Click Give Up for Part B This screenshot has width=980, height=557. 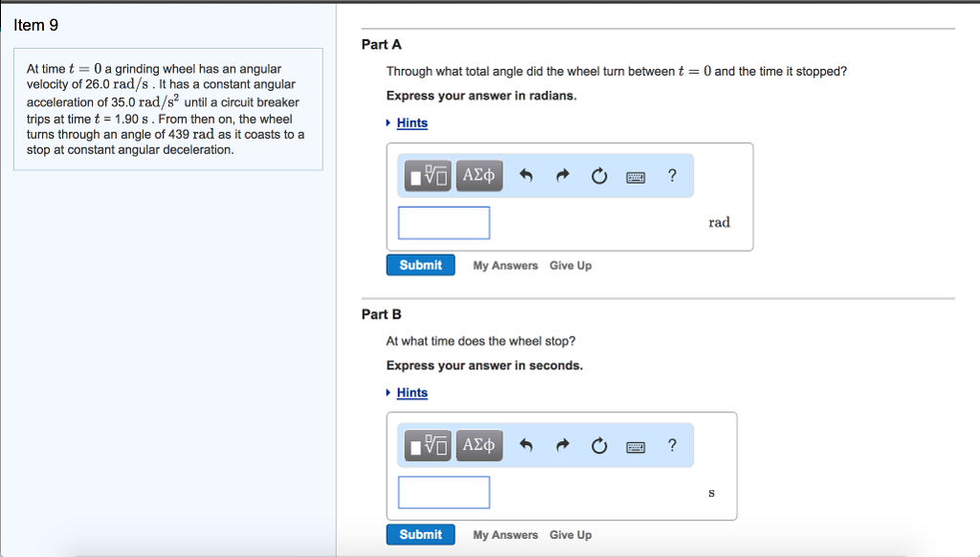pyautogui.click(x=569, y=535)
